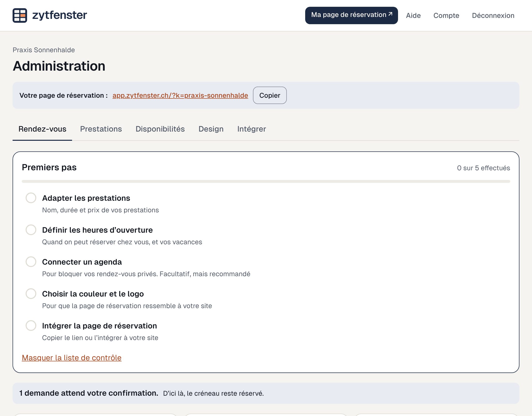Screen dimensions: 532x416
Task: Click Déconnexion to log out
Action: 493,15
